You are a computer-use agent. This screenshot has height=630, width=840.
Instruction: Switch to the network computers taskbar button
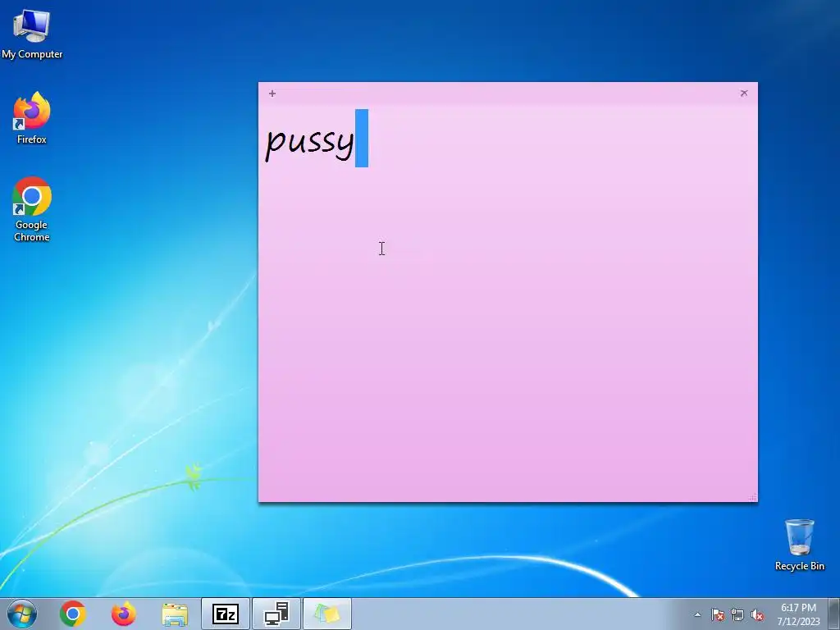point(276,614)
